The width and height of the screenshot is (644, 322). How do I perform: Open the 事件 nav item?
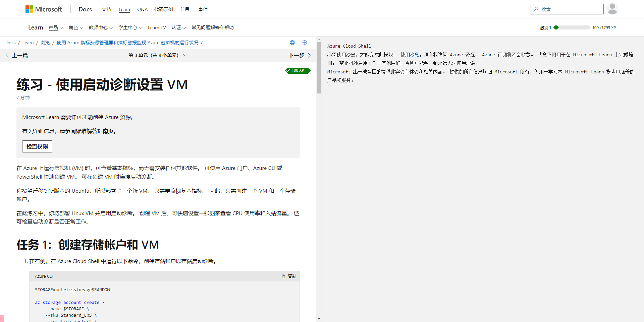click(203, 9)
